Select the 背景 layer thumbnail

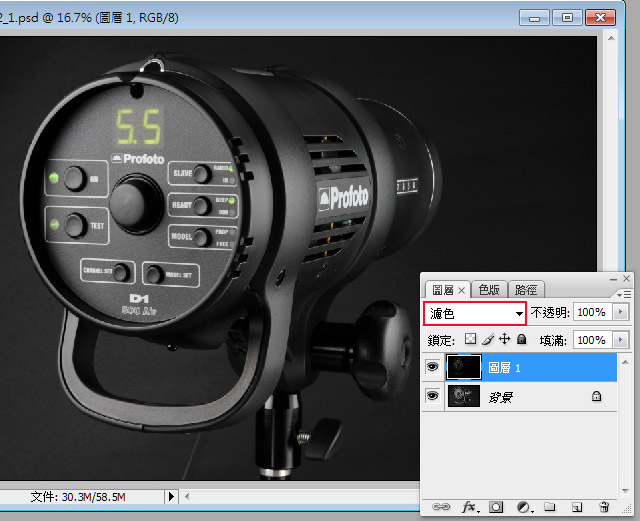coord(464,396)
